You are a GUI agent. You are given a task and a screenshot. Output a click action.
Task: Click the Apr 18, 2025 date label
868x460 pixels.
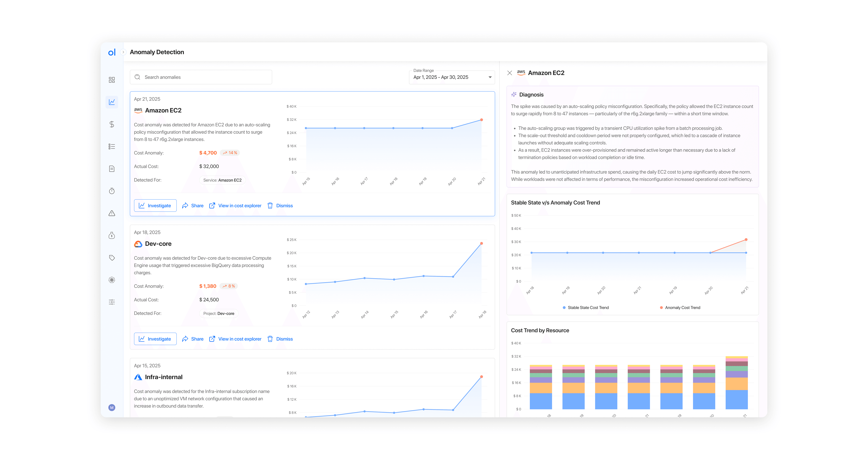(147, 233)
